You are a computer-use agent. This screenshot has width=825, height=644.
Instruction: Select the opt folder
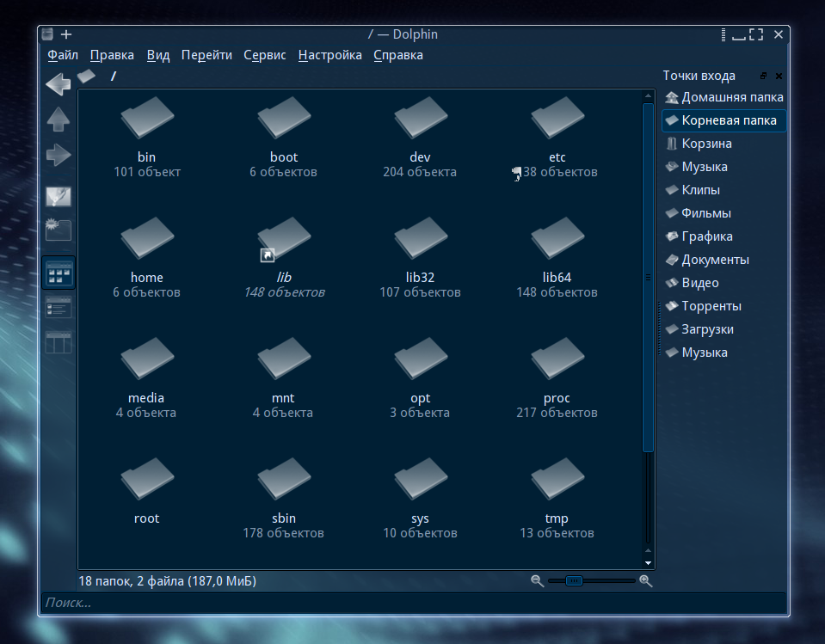tap(420, 378)
